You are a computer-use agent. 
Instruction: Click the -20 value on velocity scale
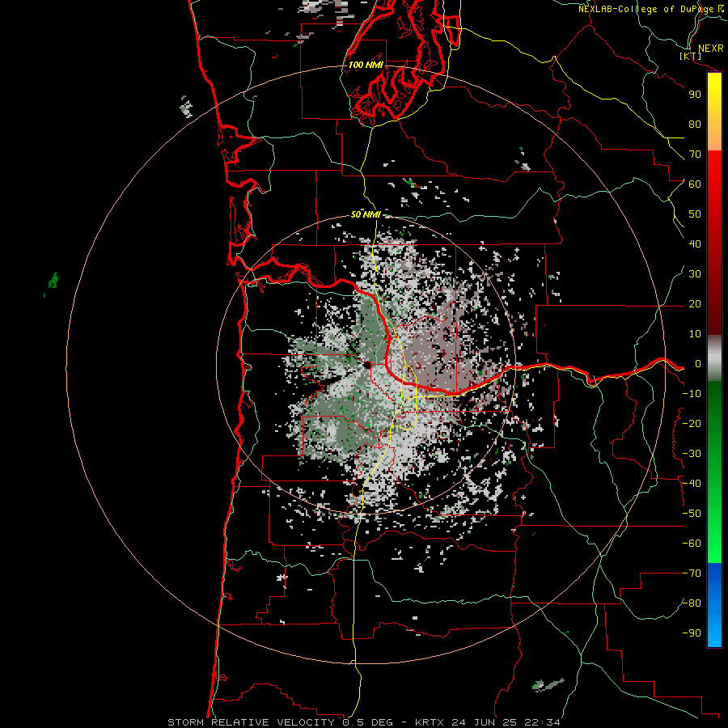tap(692, 424)
